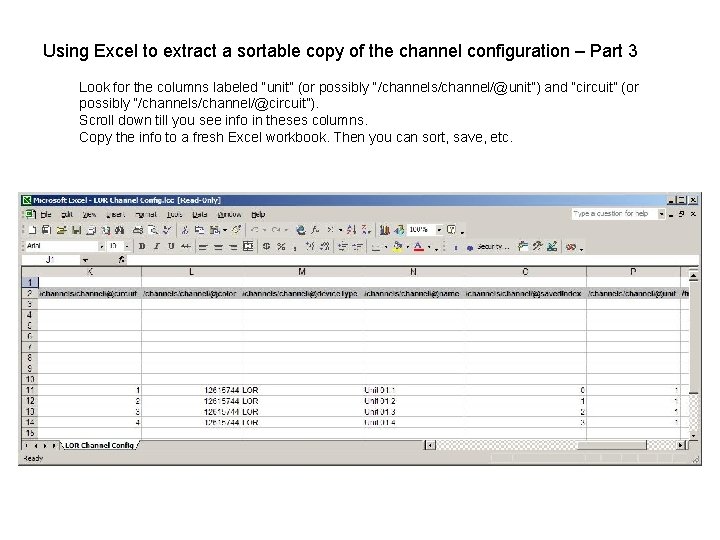The image size is (720, 540).
Task: Click the cell containing Unit 01.2
Action: coord(413,401)
